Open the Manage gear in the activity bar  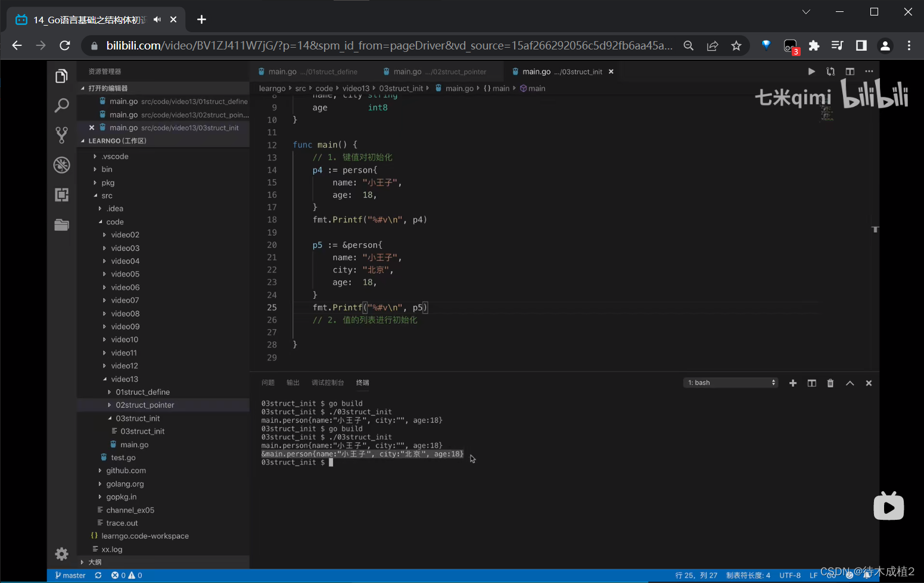click(x=61, y=554)
